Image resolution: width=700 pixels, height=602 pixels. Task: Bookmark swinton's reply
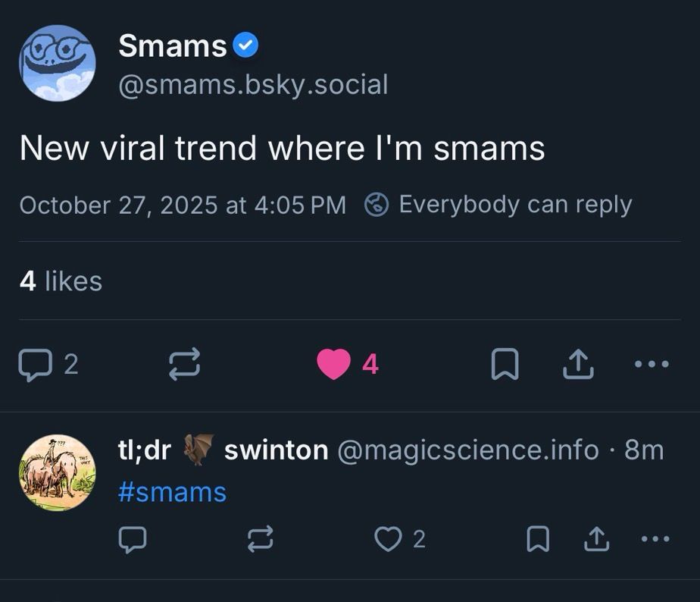[x=537, y=539]
